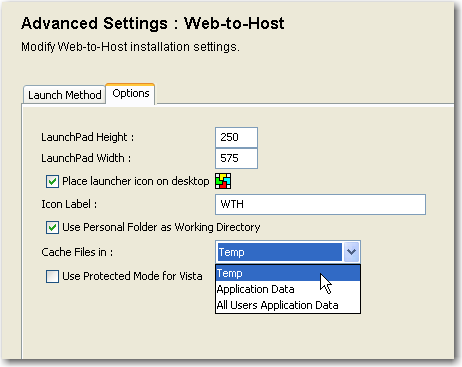This screenshot has height=367, width=462.
Task: Click the Advanced Settings Web-to-Host heading
Action: (x=153, y=24)
